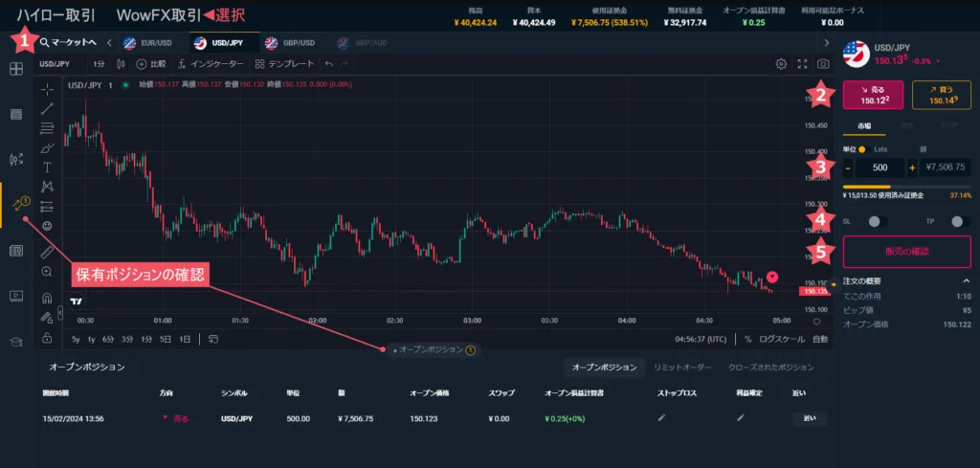Screen dimensions: 980x468
Task: Toggle the 自動 auto scale
Action: 820,340
